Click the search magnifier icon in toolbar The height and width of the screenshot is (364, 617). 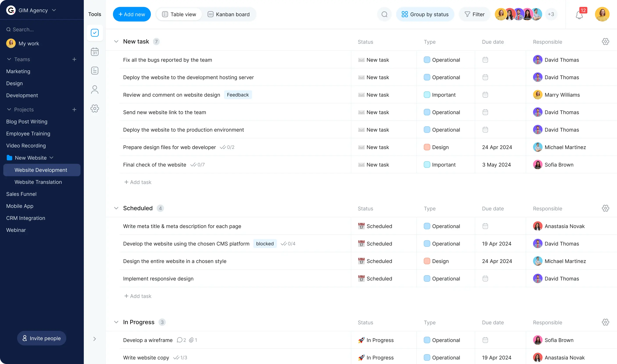click(x=384, y=14)
